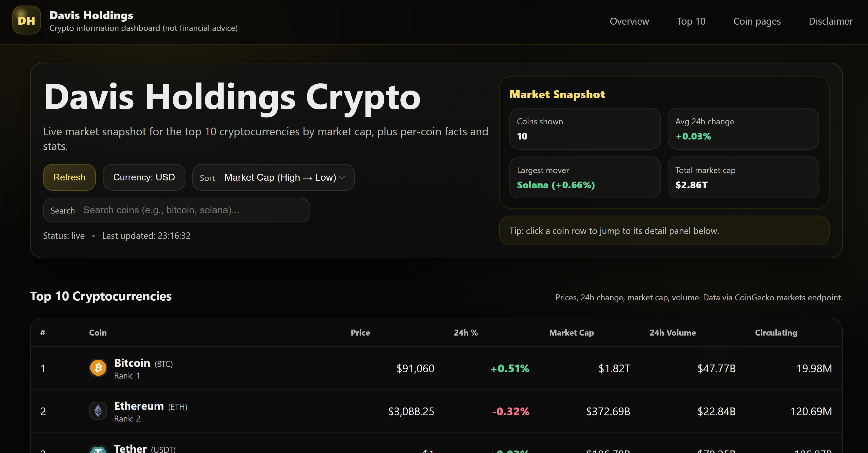Open the Currency: USD selector

point(144,177)
